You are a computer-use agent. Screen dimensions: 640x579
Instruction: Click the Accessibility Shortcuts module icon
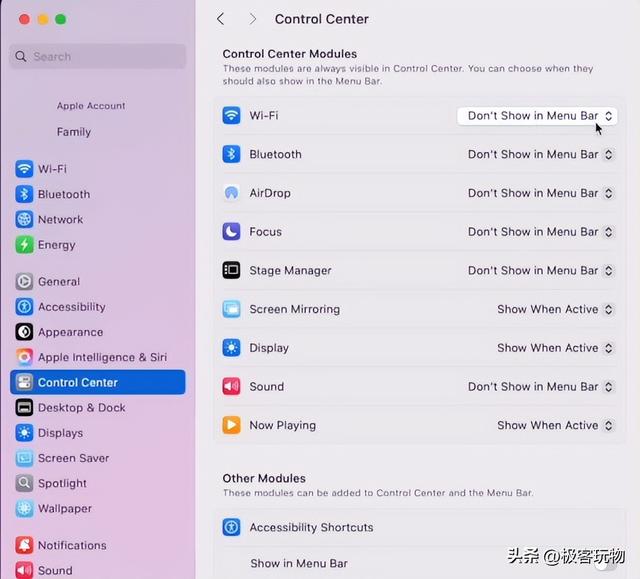point(231,527)
